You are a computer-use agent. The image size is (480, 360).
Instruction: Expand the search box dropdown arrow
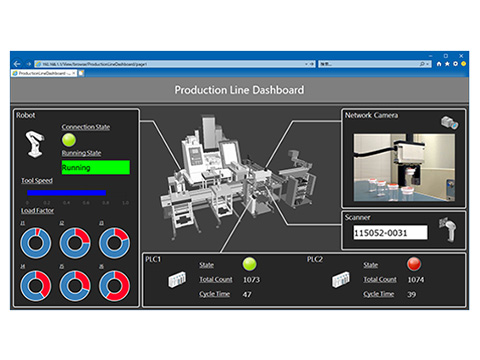pos(427,64)
